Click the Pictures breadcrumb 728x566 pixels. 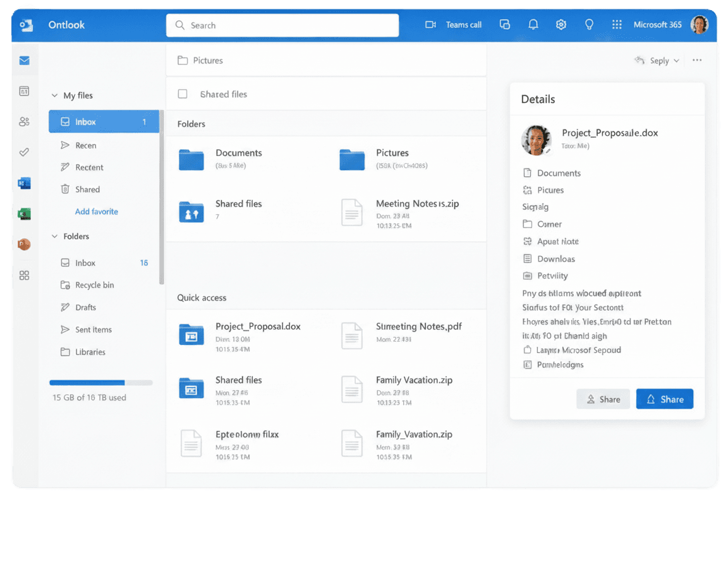pyautogui.click(x=200, y=60)
